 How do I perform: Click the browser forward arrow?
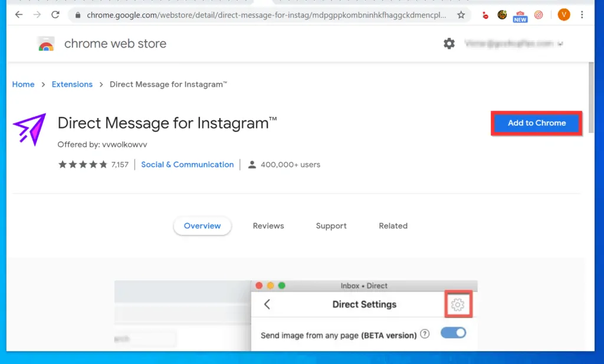point(37,15)
